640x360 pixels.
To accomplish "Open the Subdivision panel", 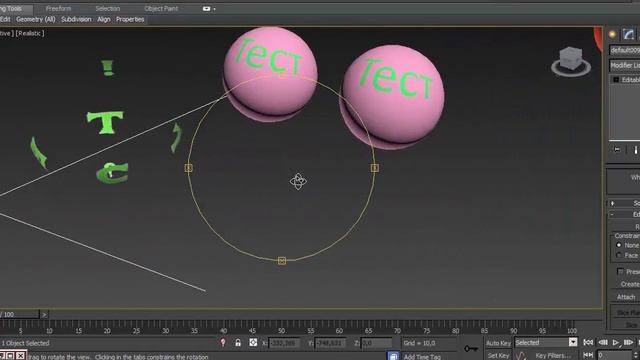I will (76, 19).
